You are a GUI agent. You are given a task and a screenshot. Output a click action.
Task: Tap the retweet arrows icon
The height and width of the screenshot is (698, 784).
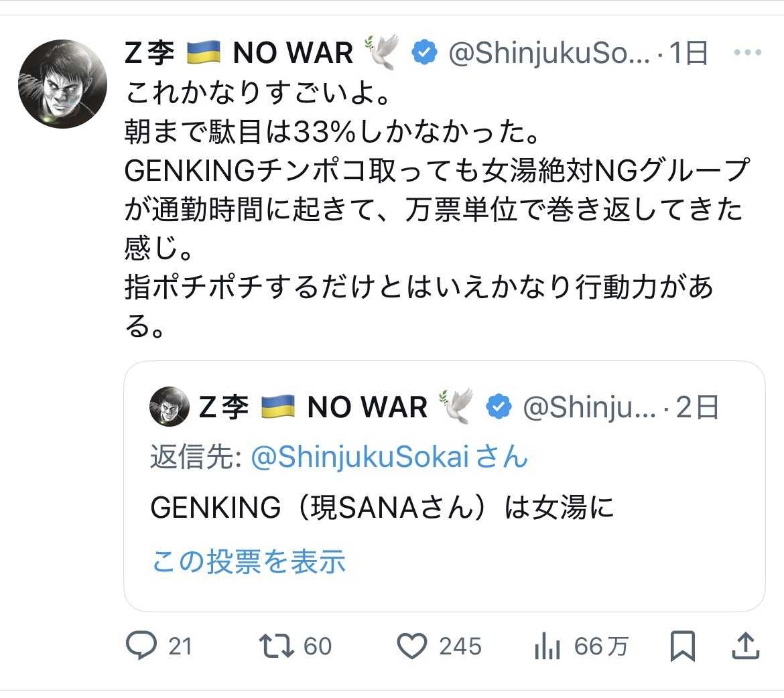[276, 646]
